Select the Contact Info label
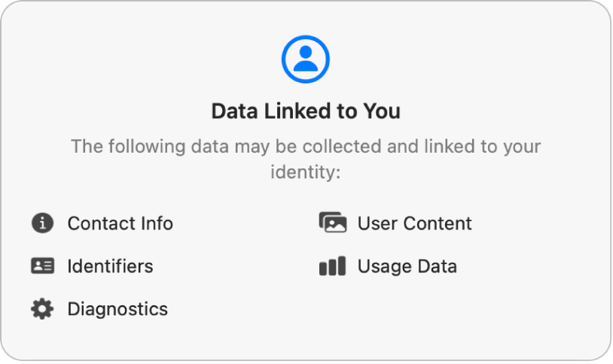 [x=120, y=223]
